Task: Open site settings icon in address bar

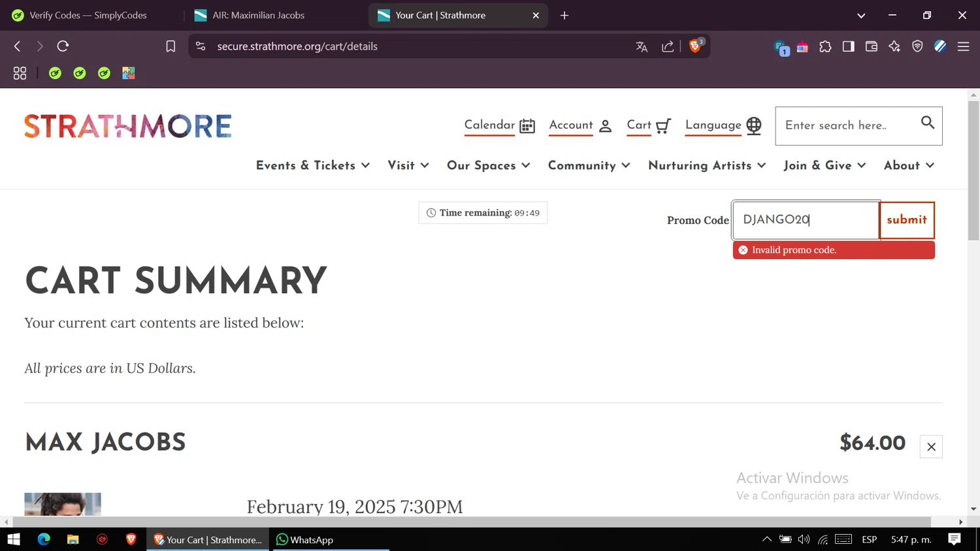Action: pos(201,46)
